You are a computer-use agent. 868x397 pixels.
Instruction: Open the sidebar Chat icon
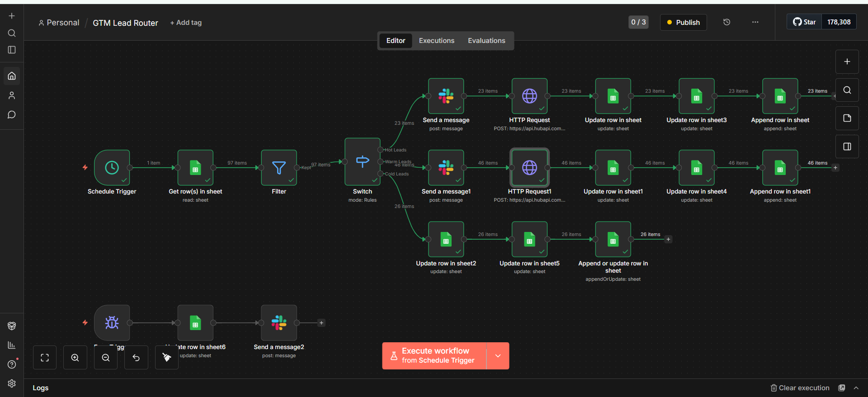[12, 115]
